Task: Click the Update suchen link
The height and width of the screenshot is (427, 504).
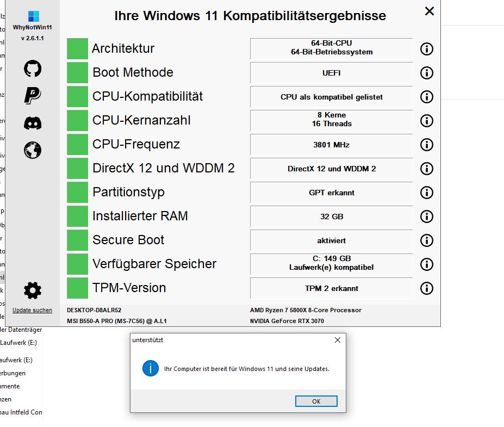Action: [32, 310]
